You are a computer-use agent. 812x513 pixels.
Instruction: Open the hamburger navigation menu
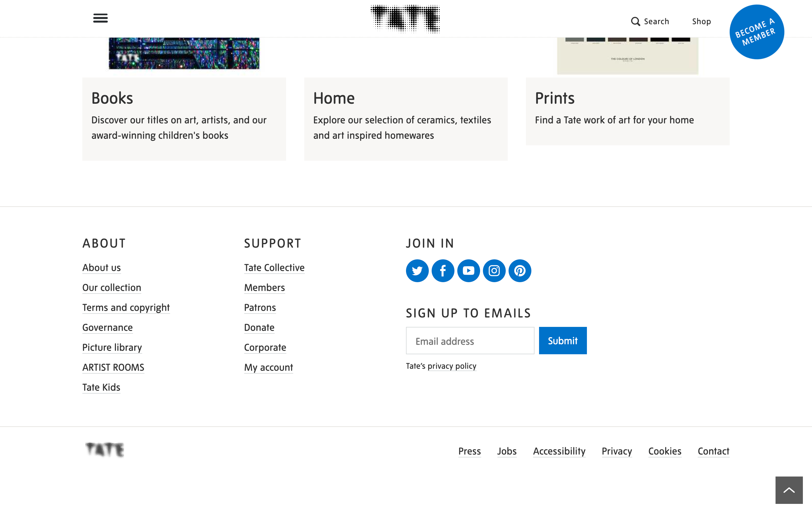[101, 18]
